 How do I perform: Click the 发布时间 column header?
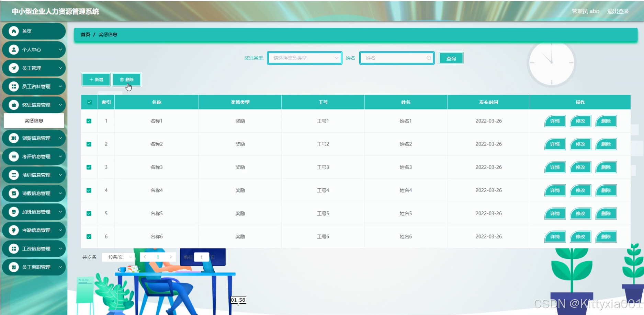coord(488,102)
